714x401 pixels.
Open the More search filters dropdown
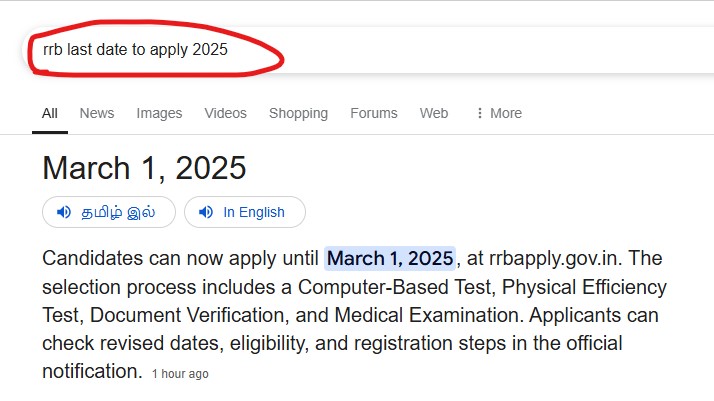[x=499, y=113]
